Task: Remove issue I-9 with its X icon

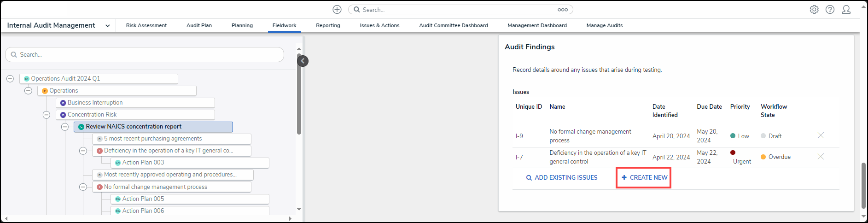Action: coord(821,135)
